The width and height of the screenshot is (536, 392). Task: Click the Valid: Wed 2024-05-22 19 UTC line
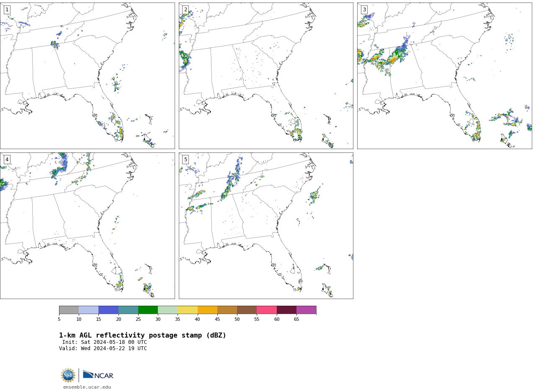point(103,348)
